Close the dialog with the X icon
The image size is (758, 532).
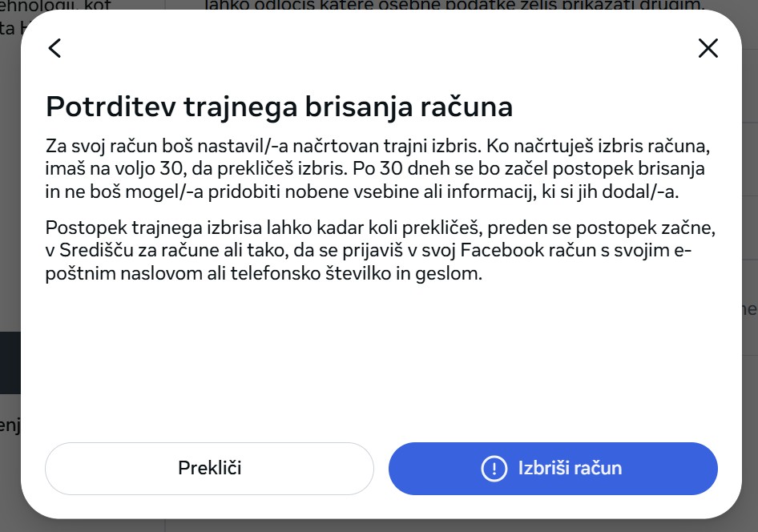pyautogui.click(x=708, y=48)
